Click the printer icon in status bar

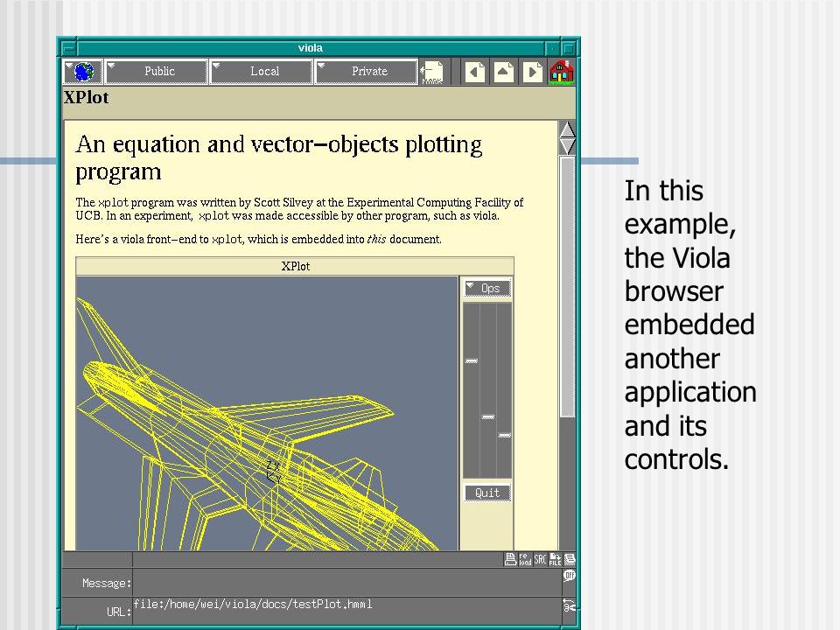(510, 559)
